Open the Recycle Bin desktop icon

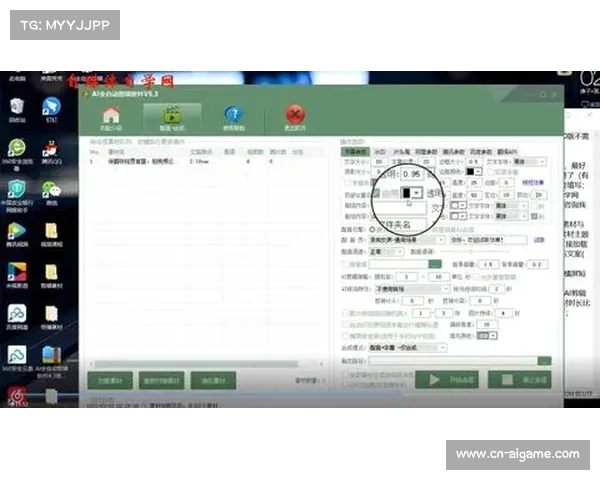tap(17, 108)
